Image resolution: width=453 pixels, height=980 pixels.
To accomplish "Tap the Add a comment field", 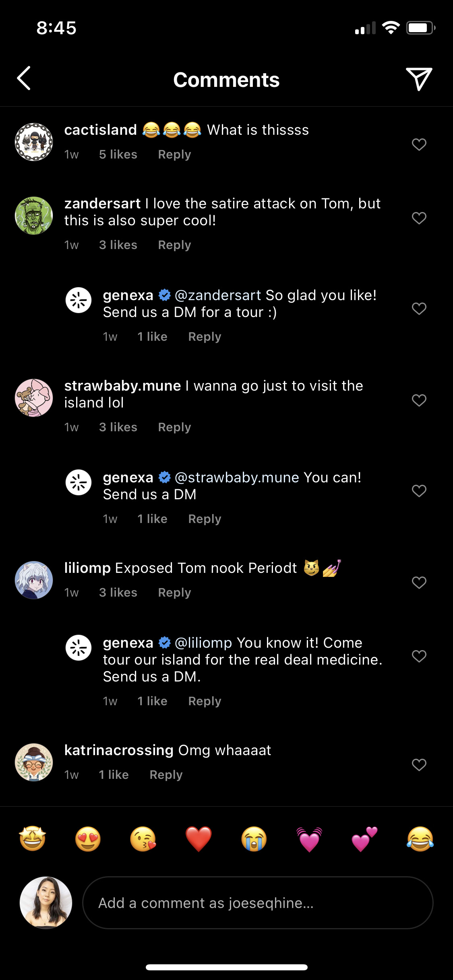I will coord(258,903).
